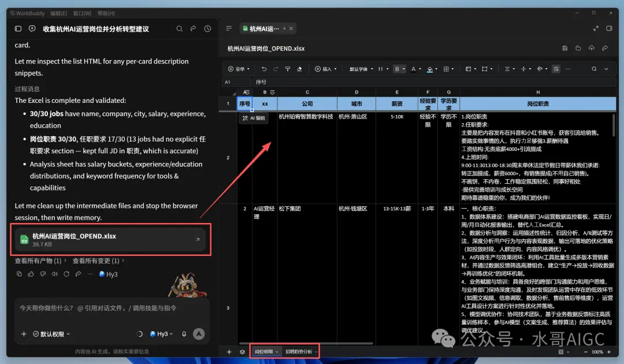Viewport: 624px width, 364px height.
Task: Switch to the 招聘趋势分析 sheet tab
Action: (301, 352)
